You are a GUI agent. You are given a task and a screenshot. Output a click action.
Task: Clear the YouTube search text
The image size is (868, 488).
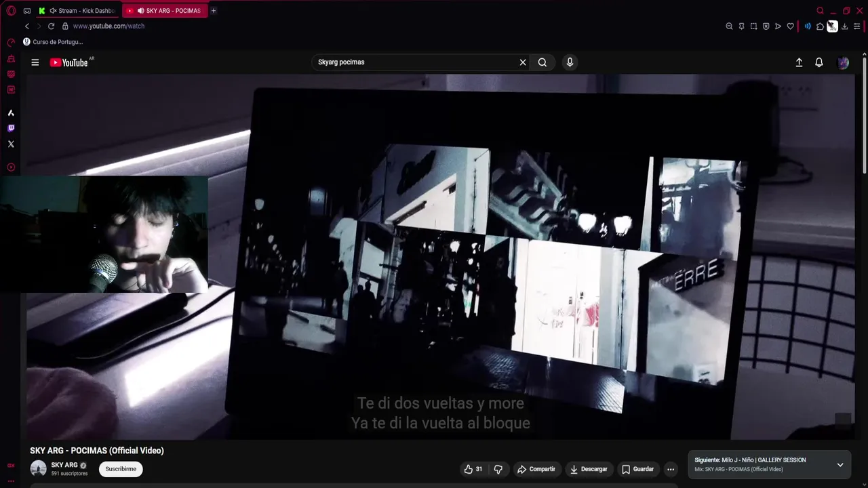523,62
